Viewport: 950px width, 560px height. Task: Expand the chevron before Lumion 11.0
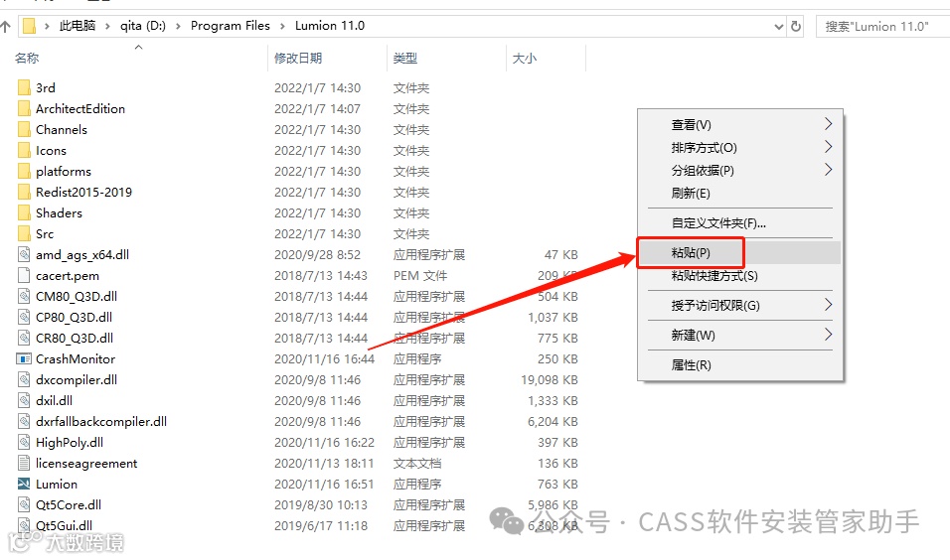[282, 26]
